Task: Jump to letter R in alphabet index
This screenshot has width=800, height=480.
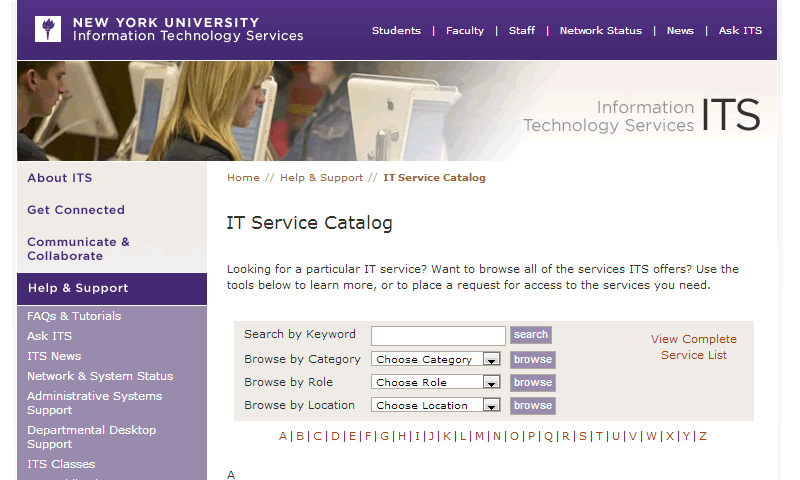Action: coord(566,436)
